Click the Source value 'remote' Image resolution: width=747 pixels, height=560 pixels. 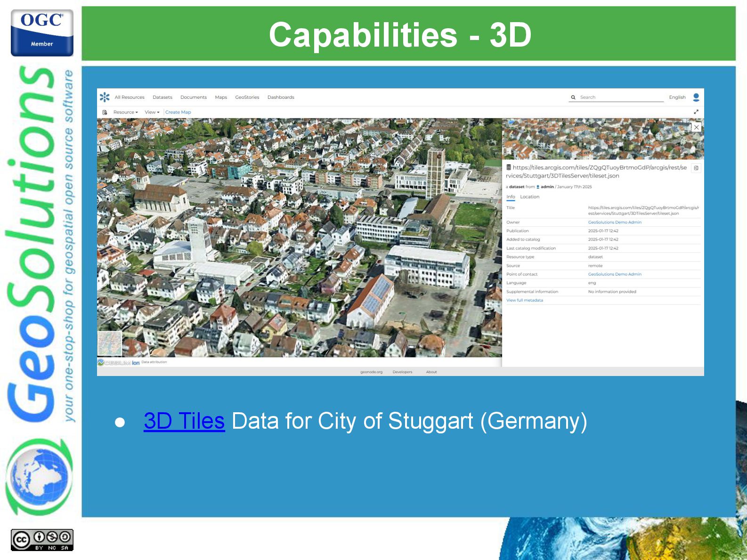tap(595, 265)
